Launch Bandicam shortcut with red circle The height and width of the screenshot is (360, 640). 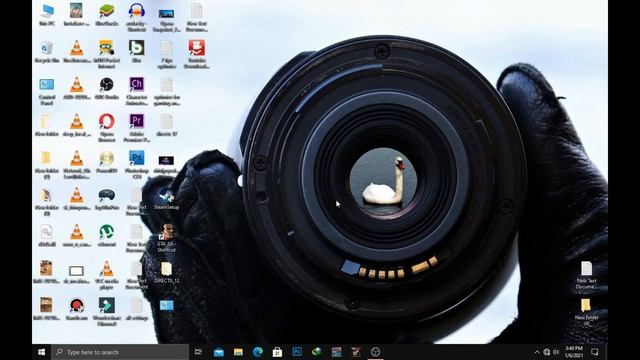pyautogui.click(x=76, y=309)
